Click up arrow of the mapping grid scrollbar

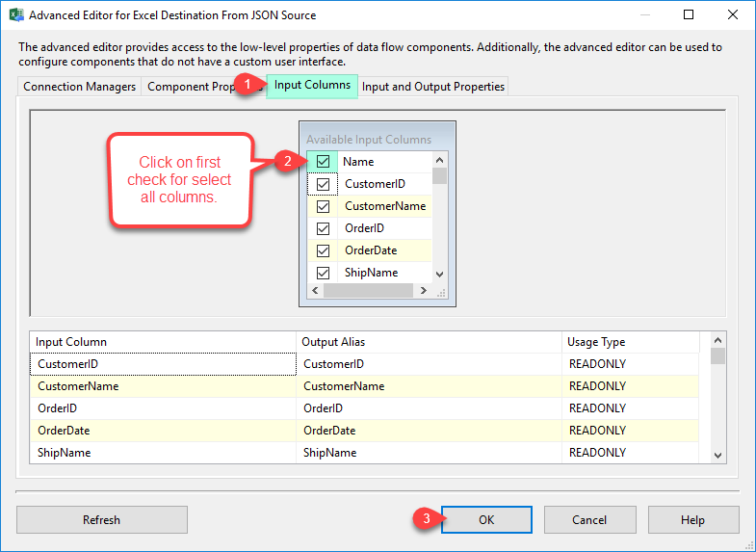(x=717, y=340)
